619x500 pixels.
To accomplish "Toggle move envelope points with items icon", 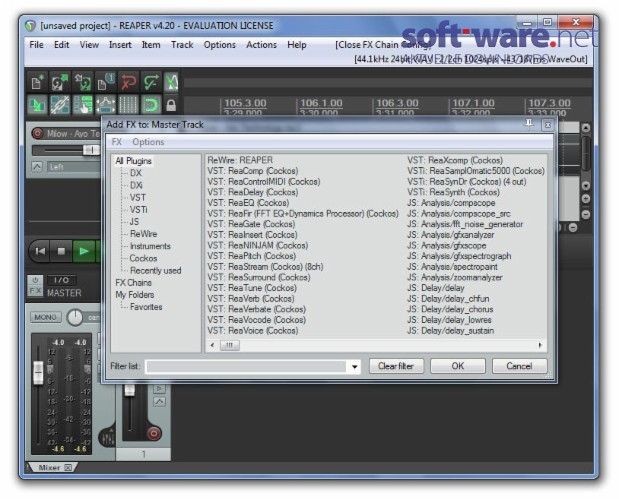I will click(x=106, y=105).
